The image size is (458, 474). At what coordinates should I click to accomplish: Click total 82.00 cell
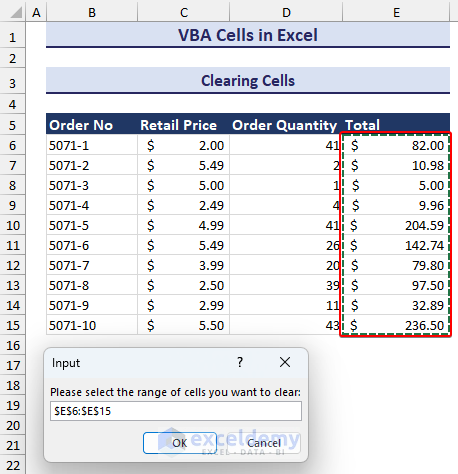click(x=396, y=145)
